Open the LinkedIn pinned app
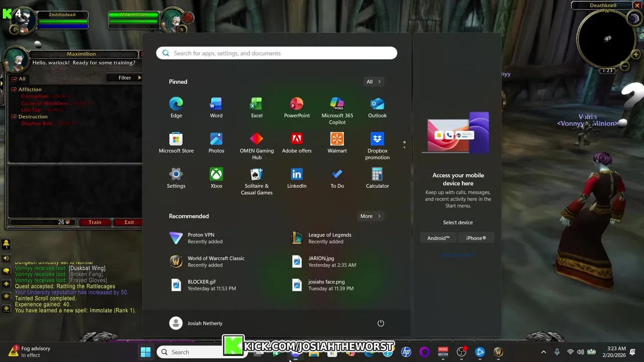The image size is (644, 362). click(297, 178)
